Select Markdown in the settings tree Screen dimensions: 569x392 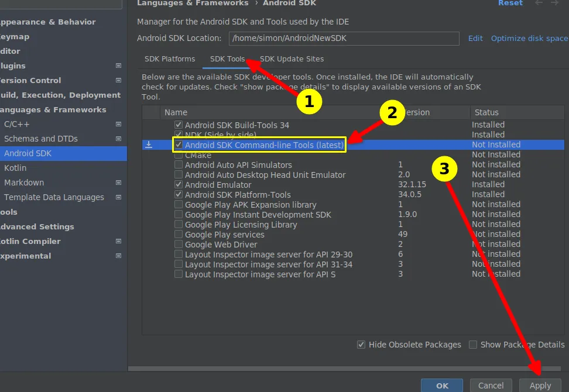24,183
